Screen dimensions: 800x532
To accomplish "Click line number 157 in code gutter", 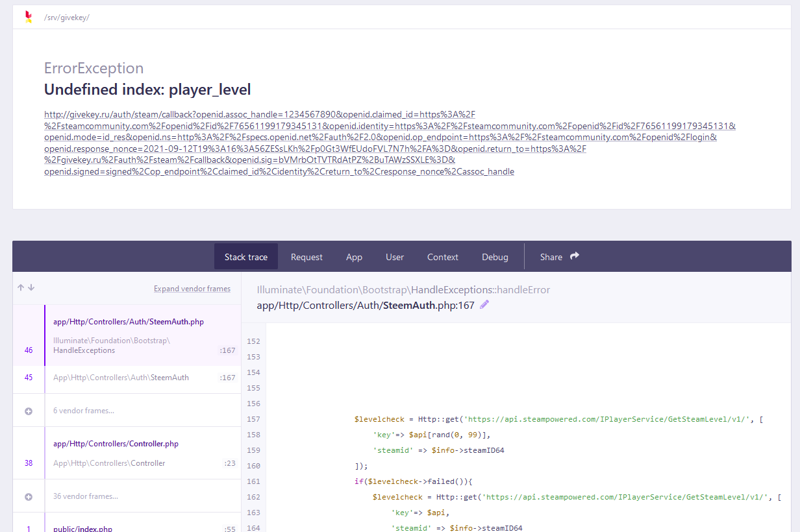I will [253, 419].
